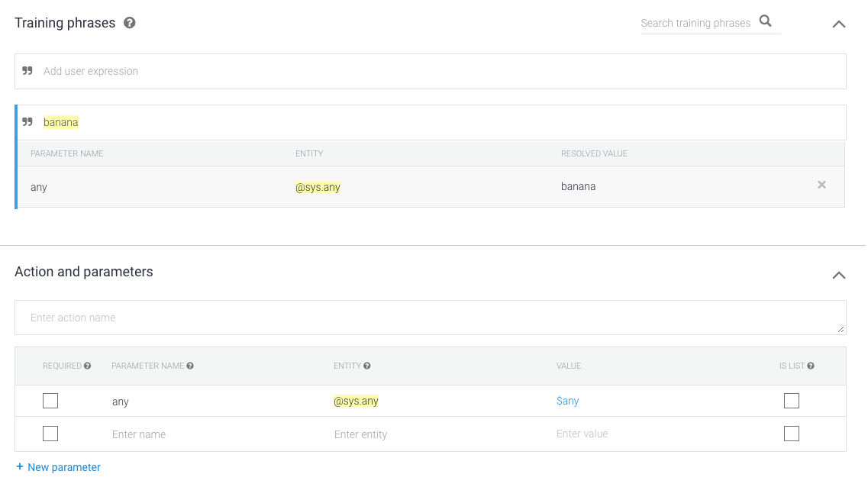Screen dimensions: 868x487
Task: Focus the Search training phrases field
Action: click(x=695, y=23)
